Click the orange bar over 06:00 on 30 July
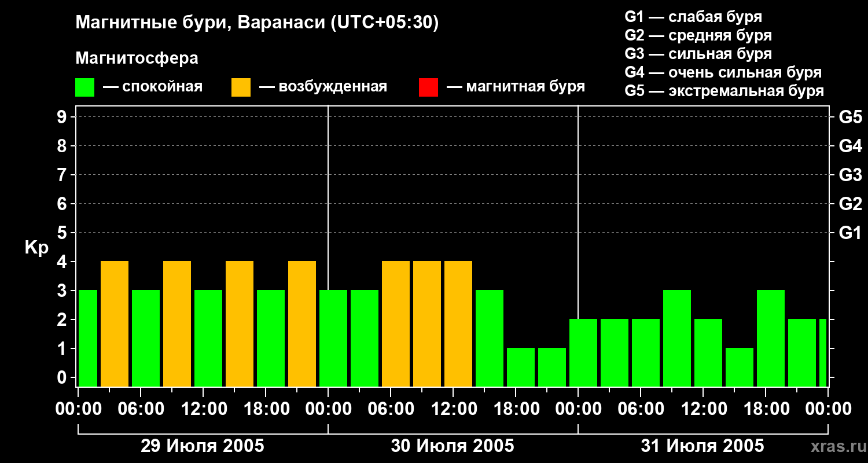 [396, 324]
